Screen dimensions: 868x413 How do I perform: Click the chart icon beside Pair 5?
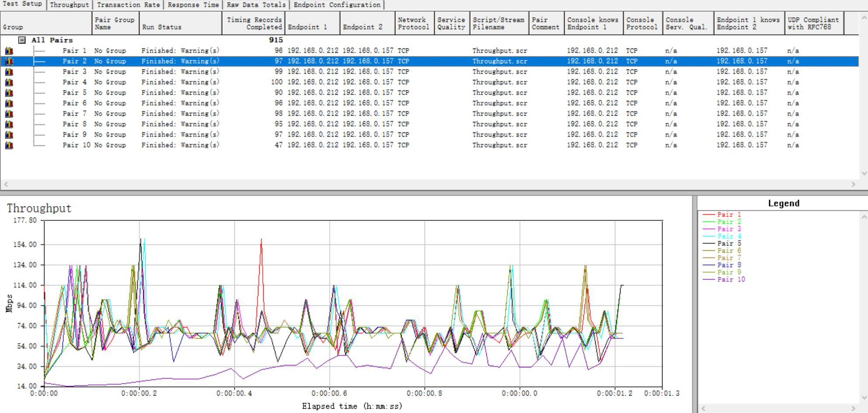click(9, 93)
